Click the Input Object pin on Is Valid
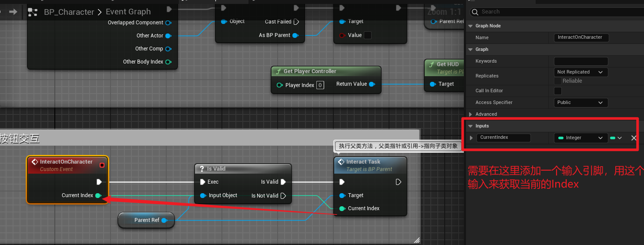This screenshot has height=245, width=644. click(203, 195)
